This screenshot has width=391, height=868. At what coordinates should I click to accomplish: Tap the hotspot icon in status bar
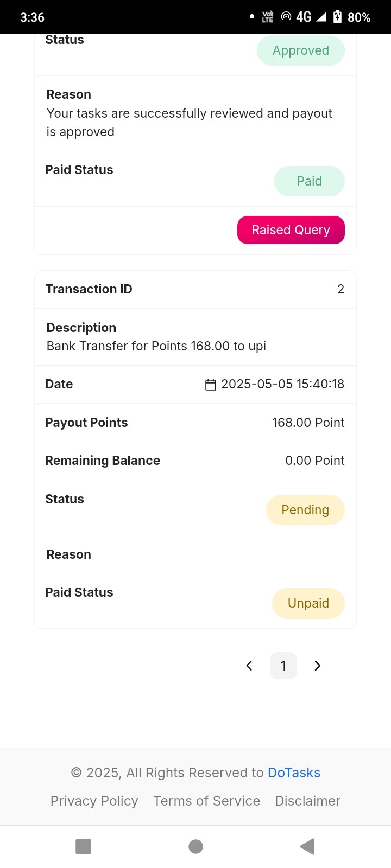click(286, 17)
